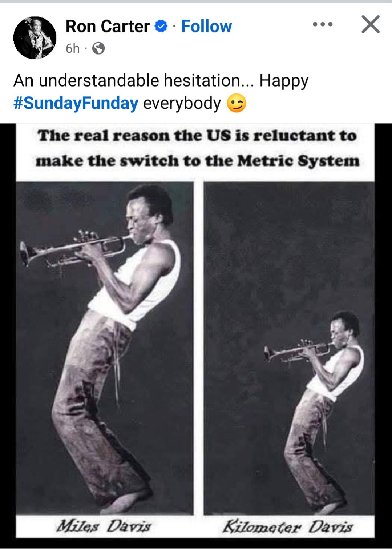Open the smaller right trumpeter photo
The image size is (392, 549).
289,348
